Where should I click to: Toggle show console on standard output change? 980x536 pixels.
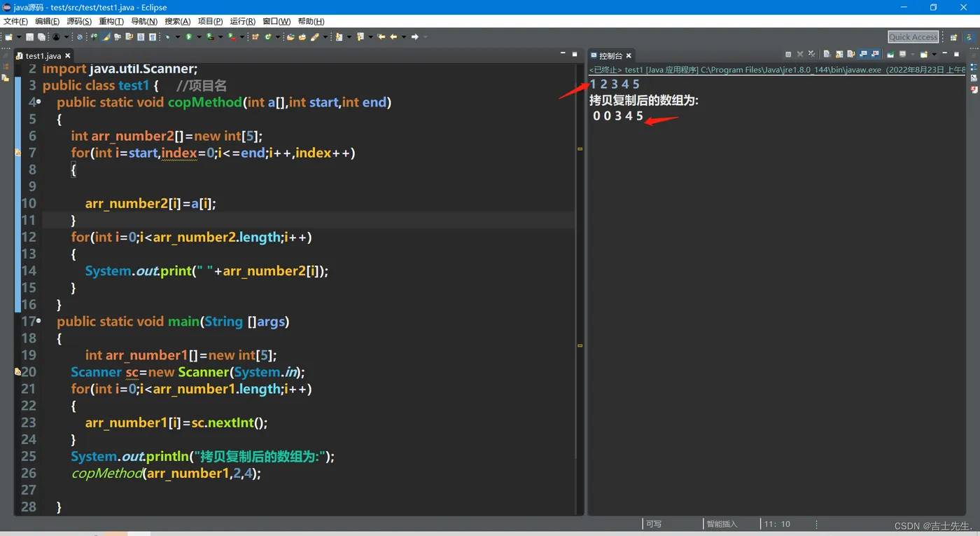click(x=862, y=55)
